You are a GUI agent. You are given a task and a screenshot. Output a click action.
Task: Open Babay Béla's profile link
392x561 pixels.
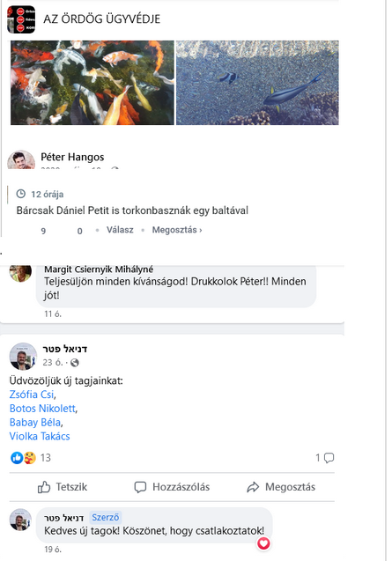coord(35,422)
